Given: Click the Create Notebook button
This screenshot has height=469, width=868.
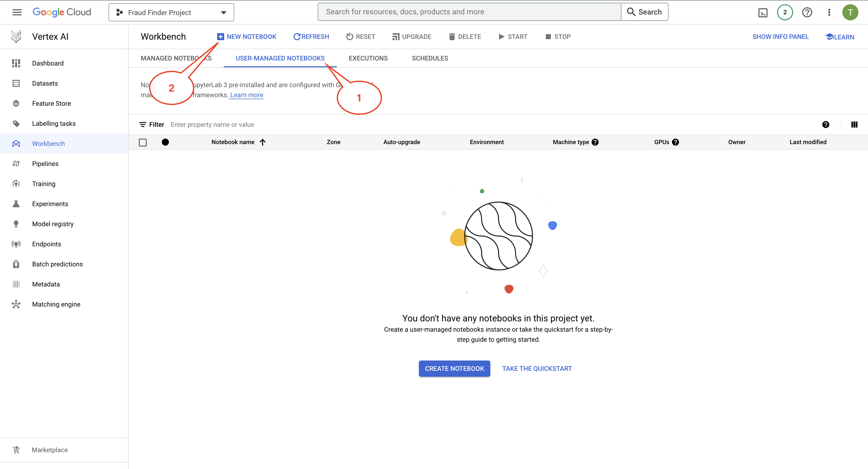Looking at the screenshot, I should pos(454,369).
